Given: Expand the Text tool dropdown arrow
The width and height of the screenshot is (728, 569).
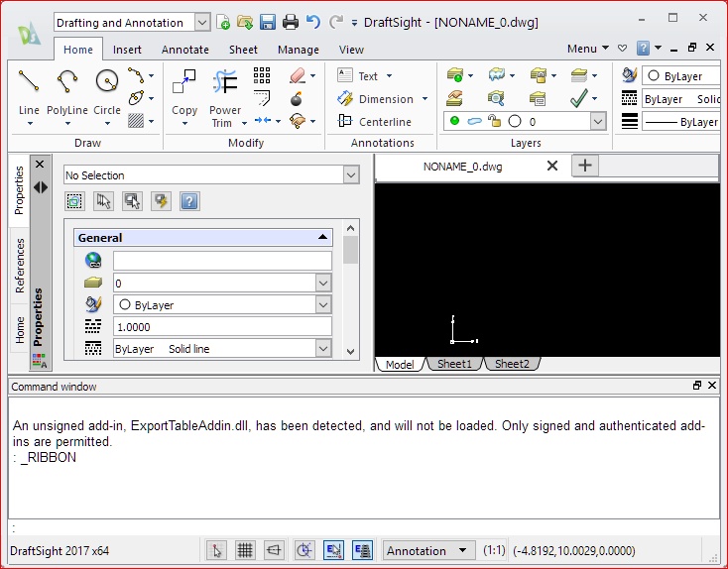Looking at the screenshot, I should pyautogui.click(x=389, y=75).
